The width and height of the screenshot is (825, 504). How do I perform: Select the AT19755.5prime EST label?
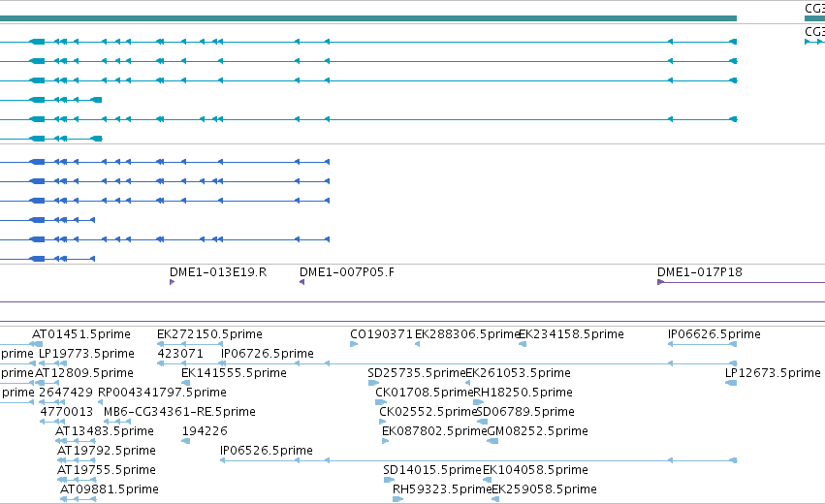pos(106,470)
